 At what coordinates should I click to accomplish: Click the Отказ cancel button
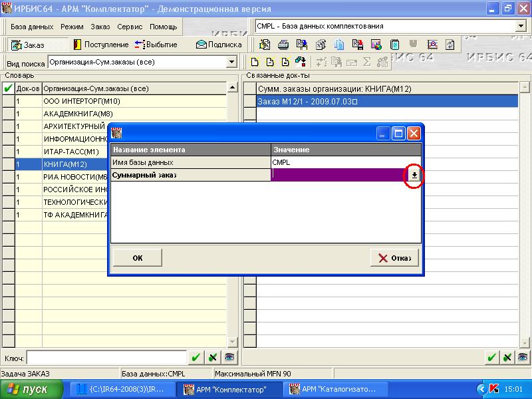pos(395,258)
